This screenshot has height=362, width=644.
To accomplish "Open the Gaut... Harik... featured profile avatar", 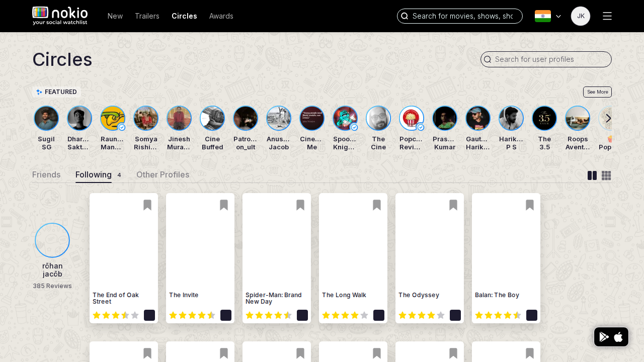I will [478, 118].
